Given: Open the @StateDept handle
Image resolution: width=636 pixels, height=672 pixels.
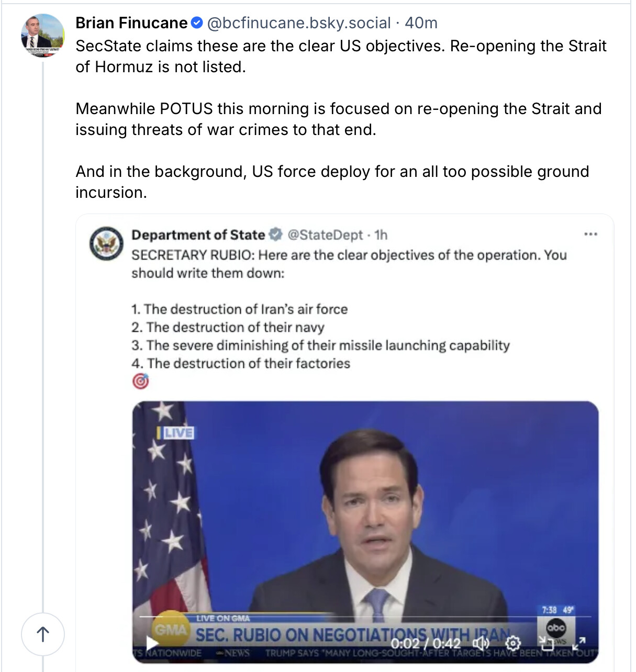Looking at the screenshot, I should pyautogui.click(x=325, y=235).
